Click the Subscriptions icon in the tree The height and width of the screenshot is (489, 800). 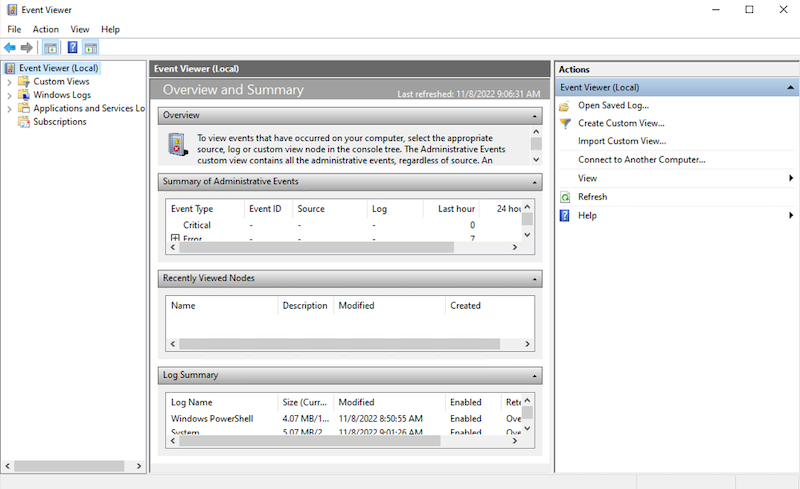pos(24,121)
